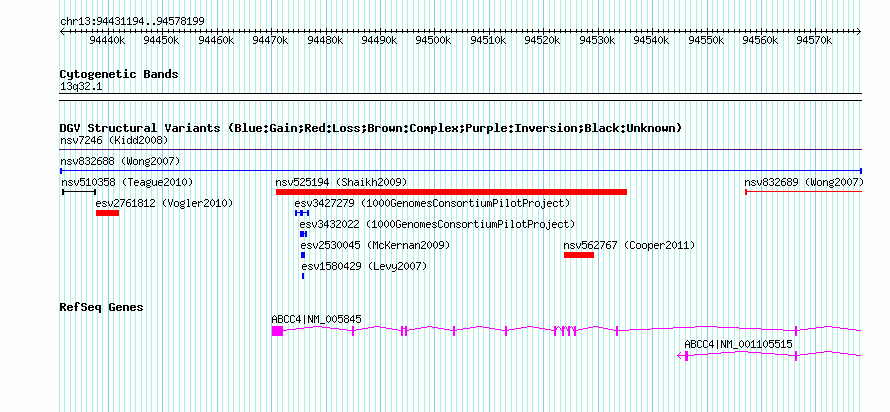Viewport: 890px width, 412px height.
Task: Click the 94480k ruler tick label
Action: [325, 40]
